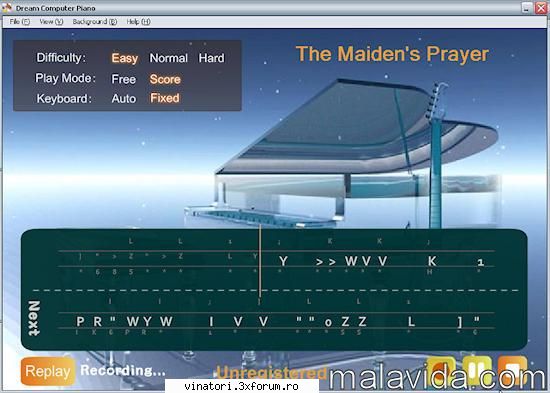Switch Play Mode to Free

123,79
